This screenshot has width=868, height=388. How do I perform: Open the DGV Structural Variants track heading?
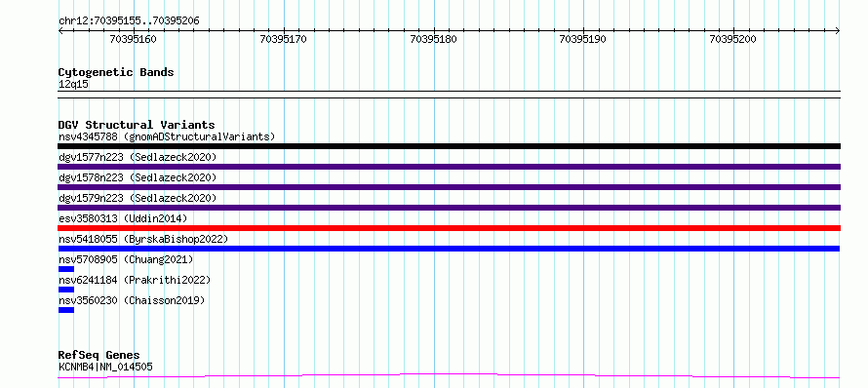click(x=137, y=125)
